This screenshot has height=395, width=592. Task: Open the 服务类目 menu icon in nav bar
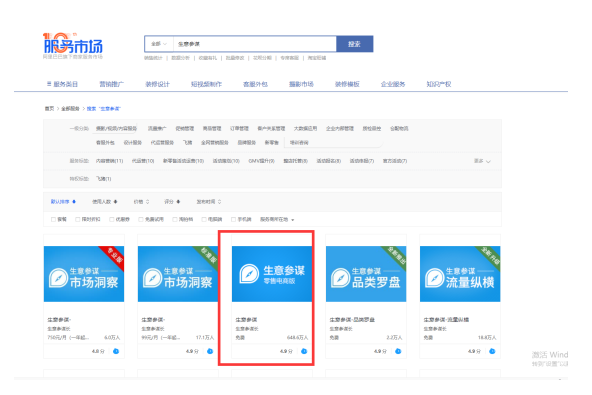point(49,84)
